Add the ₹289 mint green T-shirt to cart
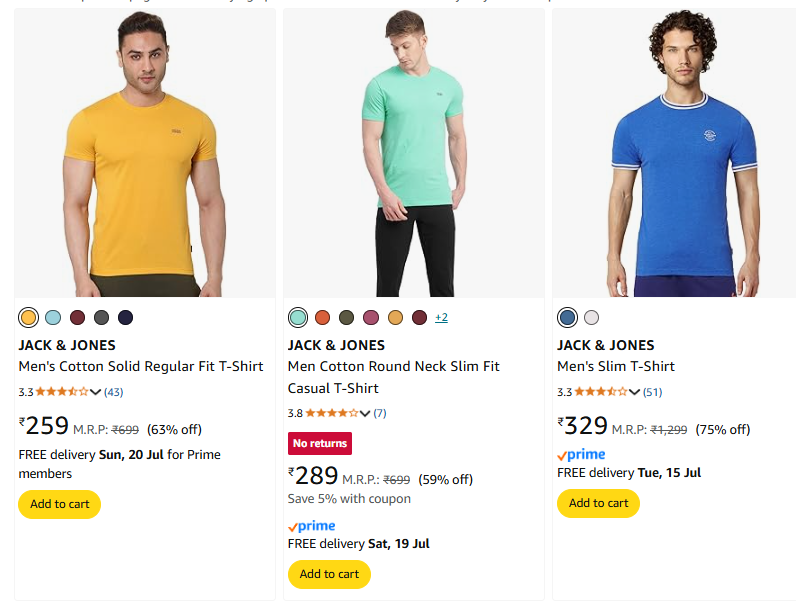 tap(329, 574)
